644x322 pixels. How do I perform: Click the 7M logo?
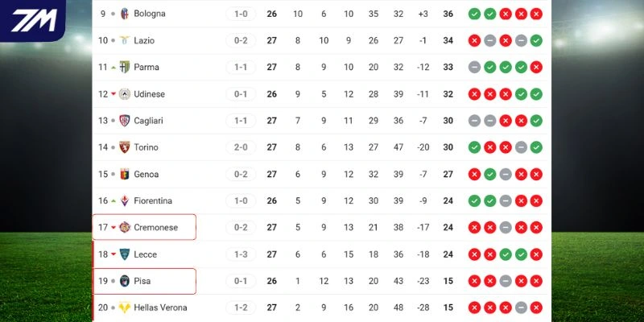click(32, 19)
